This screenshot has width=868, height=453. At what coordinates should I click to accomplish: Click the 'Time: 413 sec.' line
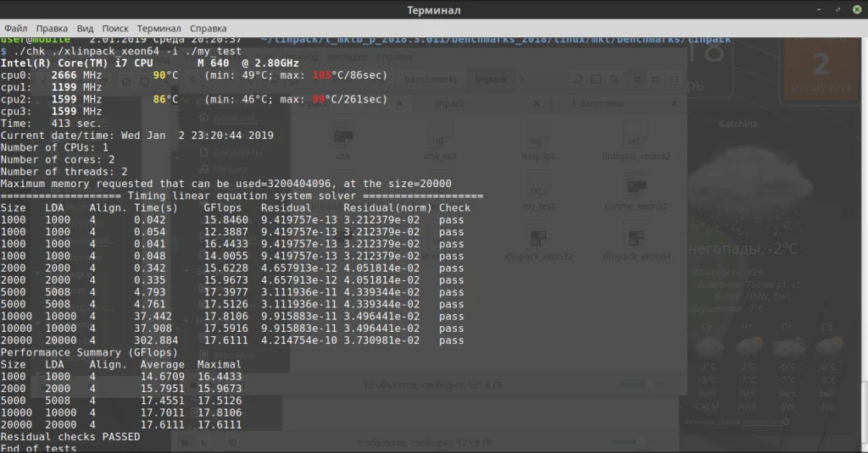[52, 124]
